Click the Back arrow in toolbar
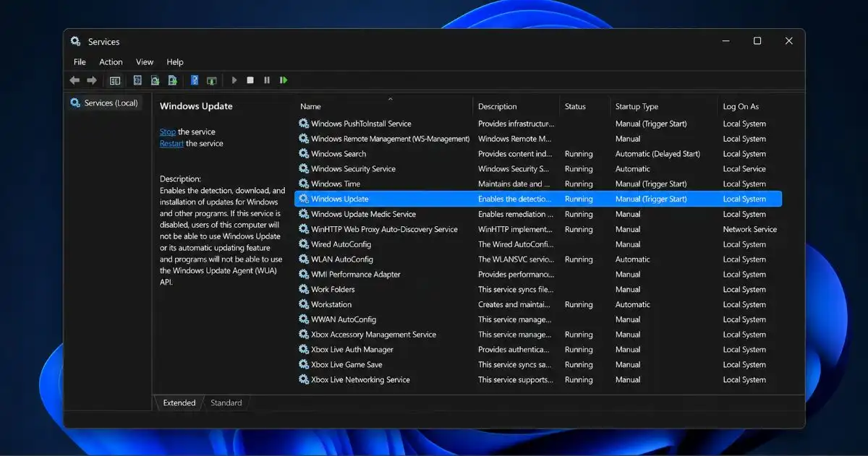 (x=75, y=80)
